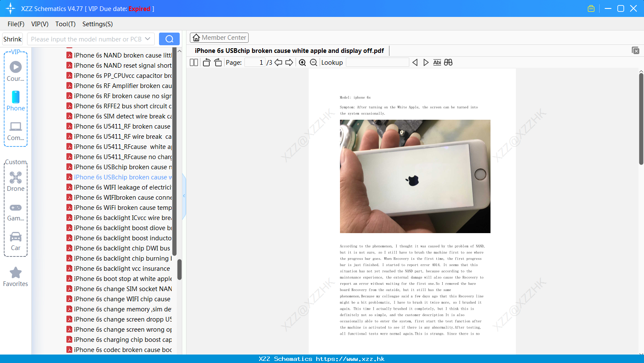The width and height of the screenshot is (644, 363).
Task: Open the Favorites star icon
Action: 16,272
